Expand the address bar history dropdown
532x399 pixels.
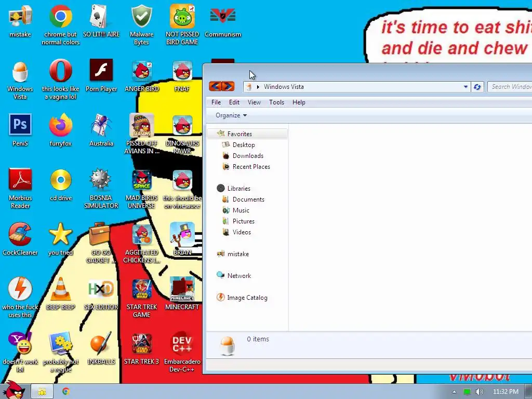point(465,87)
